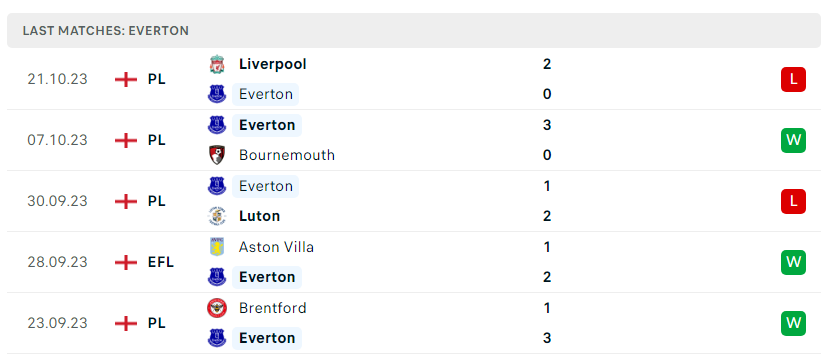Open the Luton team name link
This screenshot has width=826, height=362.
pos(259,216)
